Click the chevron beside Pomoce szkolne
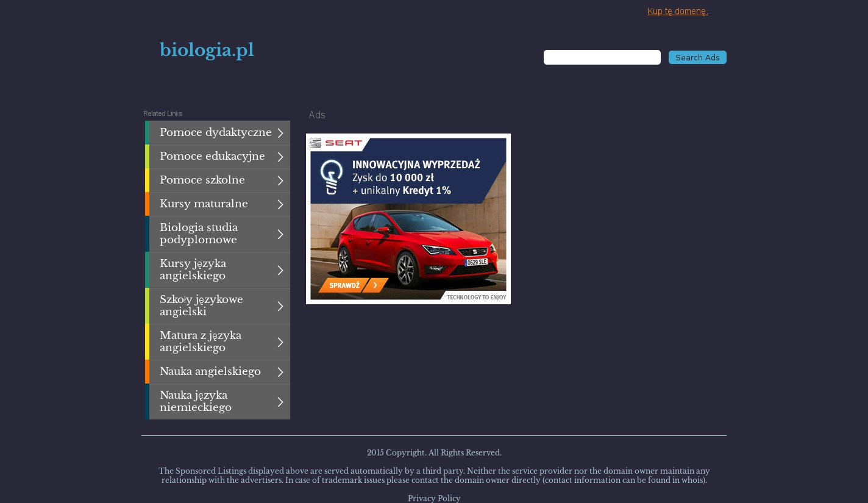The width and height of the screenshot is (868, 503). click(x=280, y=180)
